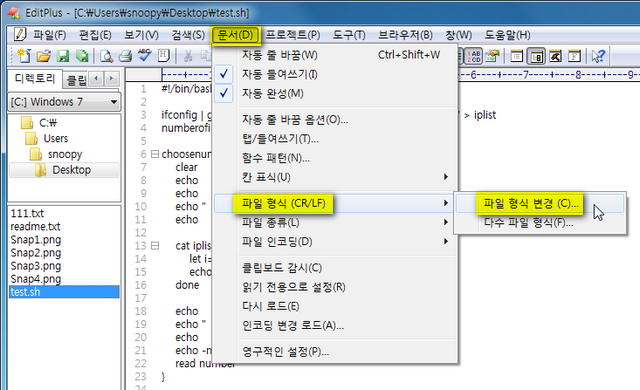This screenshot has width=640, height=390.
Task: Open the 편집(E) menu
Action: [95, 35]
